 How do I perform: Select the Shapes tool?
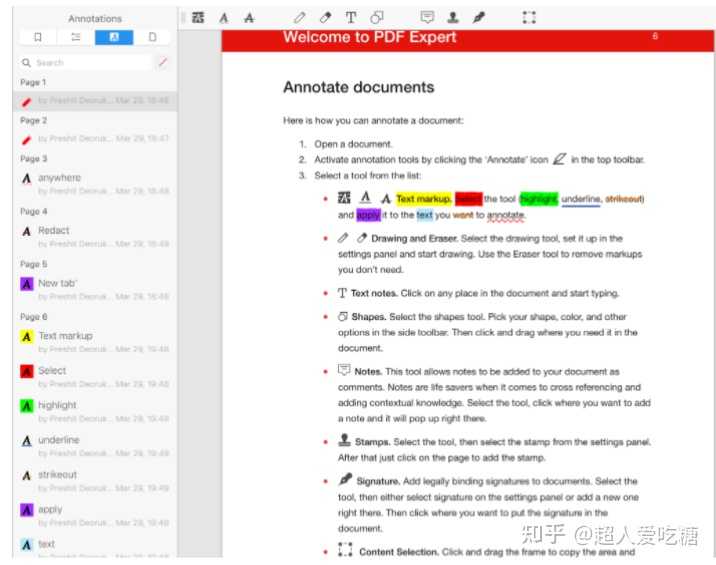(377, 18)
